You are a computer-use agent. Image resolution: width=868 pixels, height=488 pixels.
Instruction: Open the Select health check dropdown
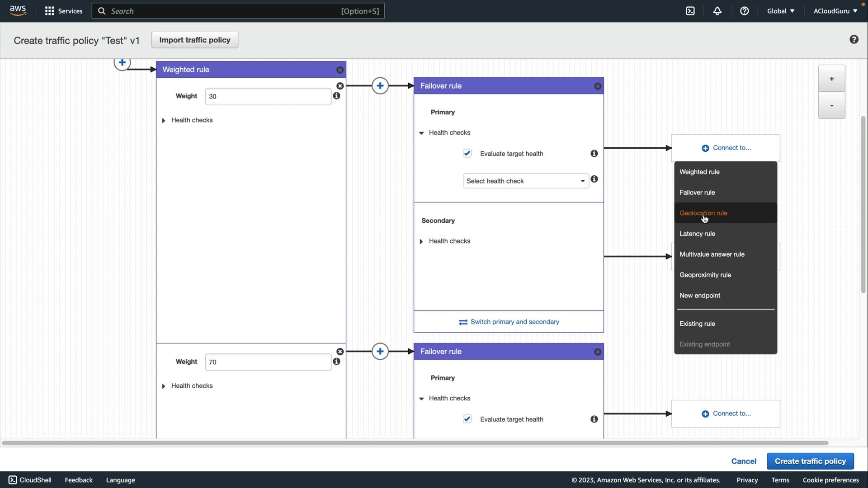(x=525, y=181)
